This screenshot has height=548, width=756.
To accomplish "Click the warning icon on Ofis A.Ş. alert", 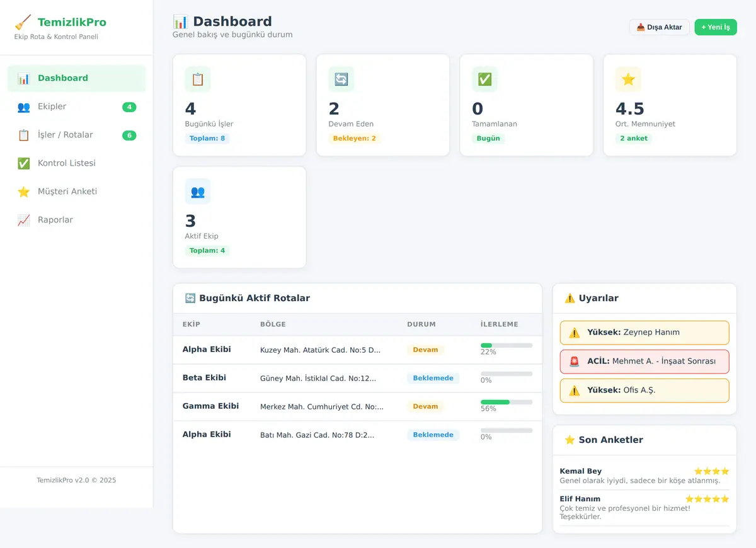I will 574,391.
